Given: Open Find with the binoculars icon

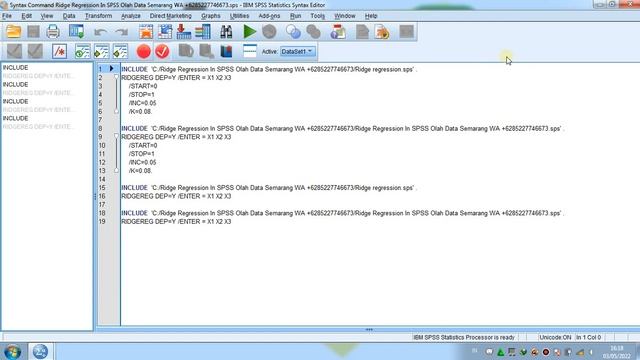Looking at the screenshot, I should (226, 31).
